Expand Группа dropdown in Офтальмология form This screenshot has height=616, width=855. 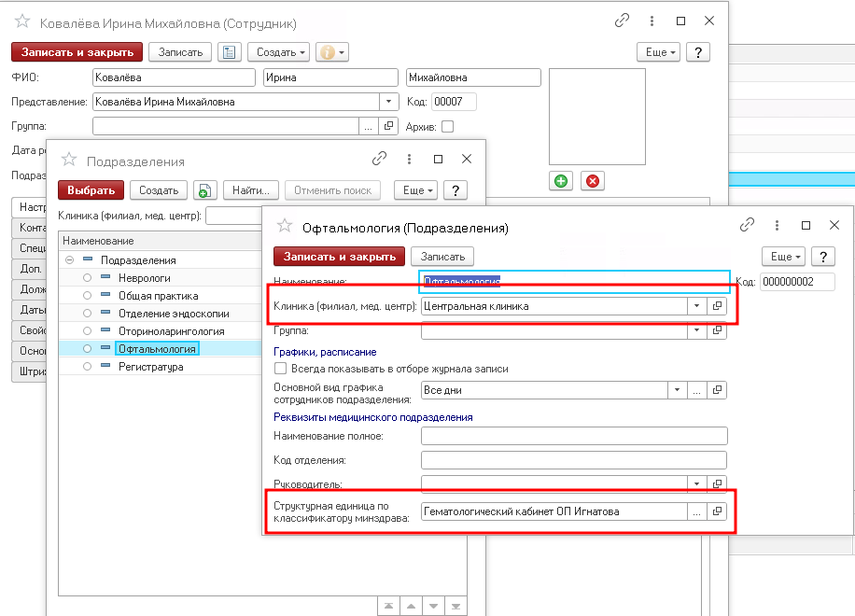[696, 330]
